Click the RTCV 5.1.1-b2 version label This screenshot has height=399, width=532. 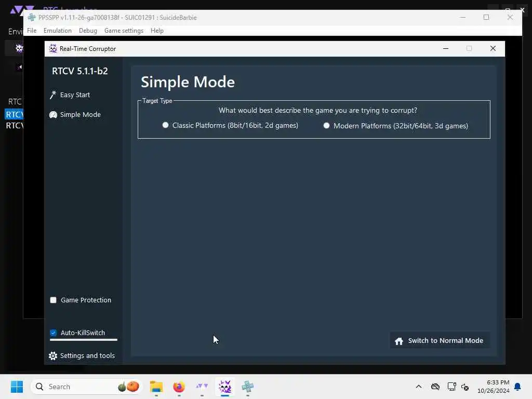pos(80,71)
